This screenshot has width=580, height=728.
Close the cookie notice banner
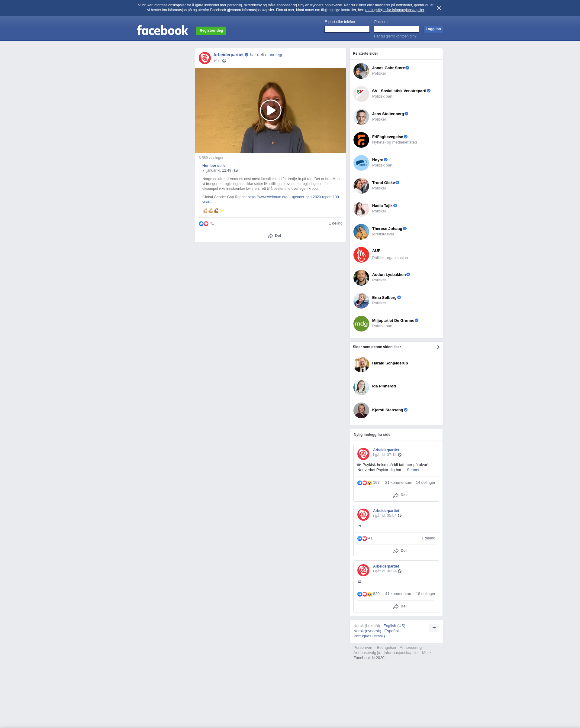439,8
